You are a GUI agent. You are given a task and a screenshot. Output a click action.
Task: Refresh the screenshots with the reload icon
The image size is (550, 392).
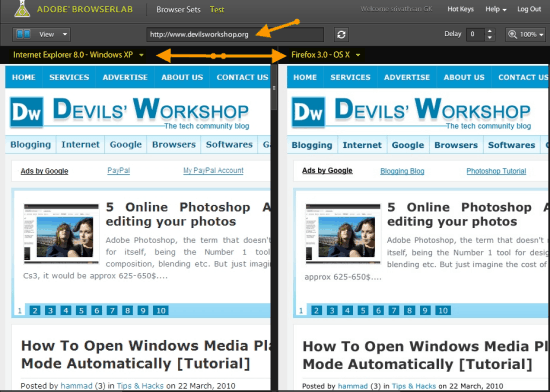[x=341, y=34]
